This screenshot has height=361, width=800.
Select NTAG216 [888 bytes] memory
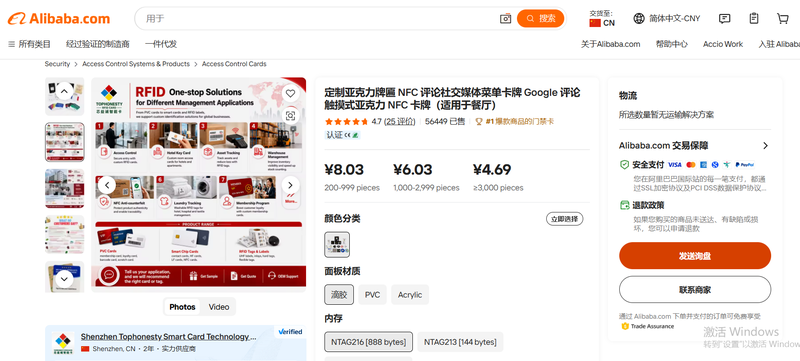point(368,342)
